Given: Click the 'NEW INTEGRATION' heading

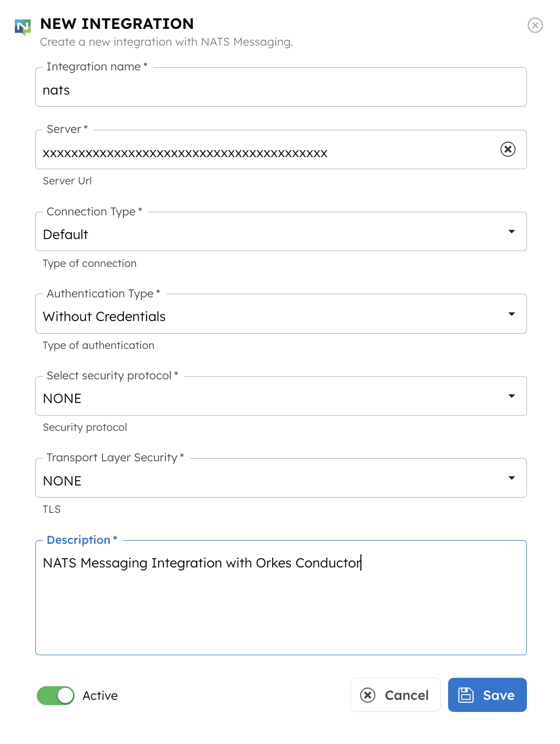Looking at the screenshot, I should 117,24.
